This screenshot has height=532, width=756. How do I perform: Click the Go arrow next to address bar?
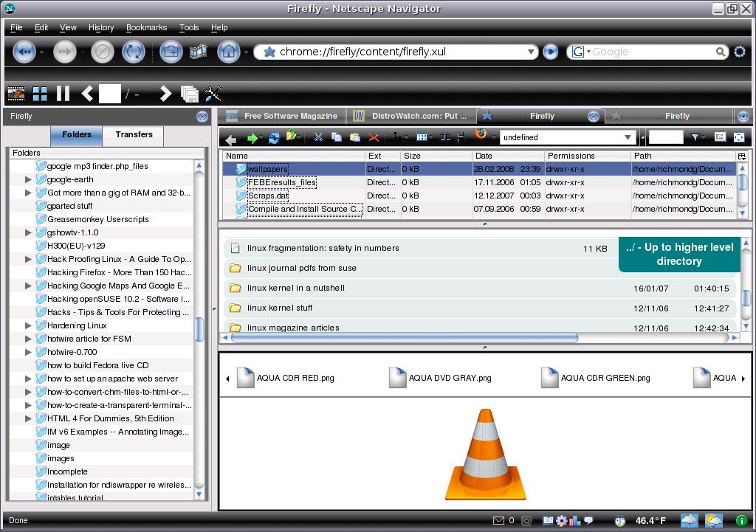[x=551, y=52]
